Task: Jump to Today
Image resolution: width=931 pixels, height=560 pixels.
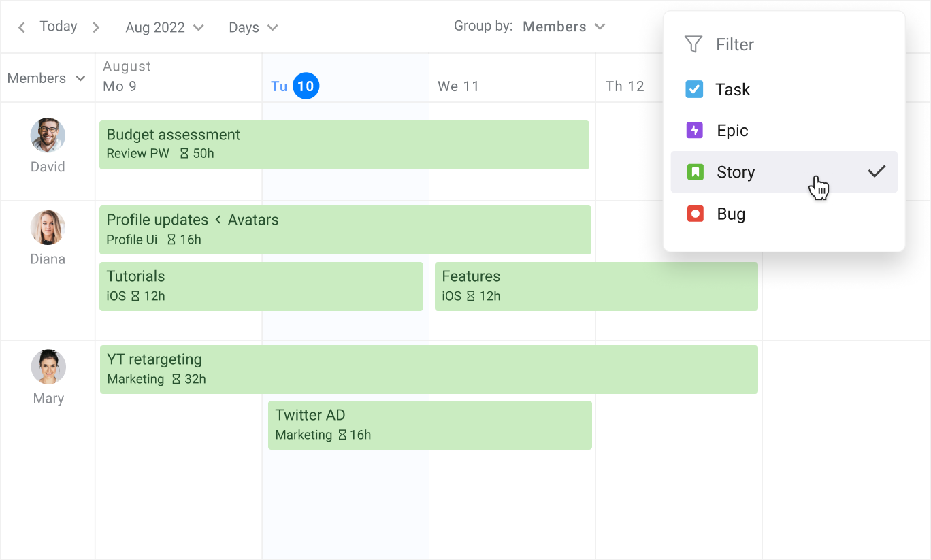Action: pos(59,27)
